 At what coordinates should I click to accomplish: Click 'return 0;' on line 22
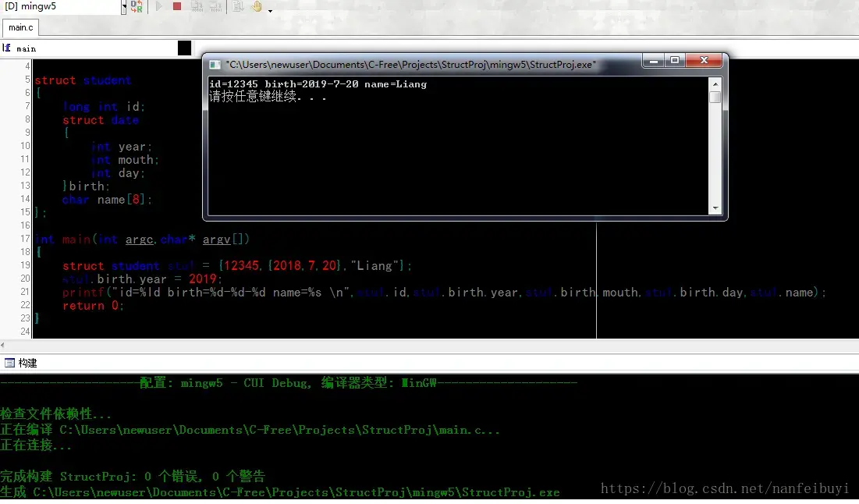point(93,306)
